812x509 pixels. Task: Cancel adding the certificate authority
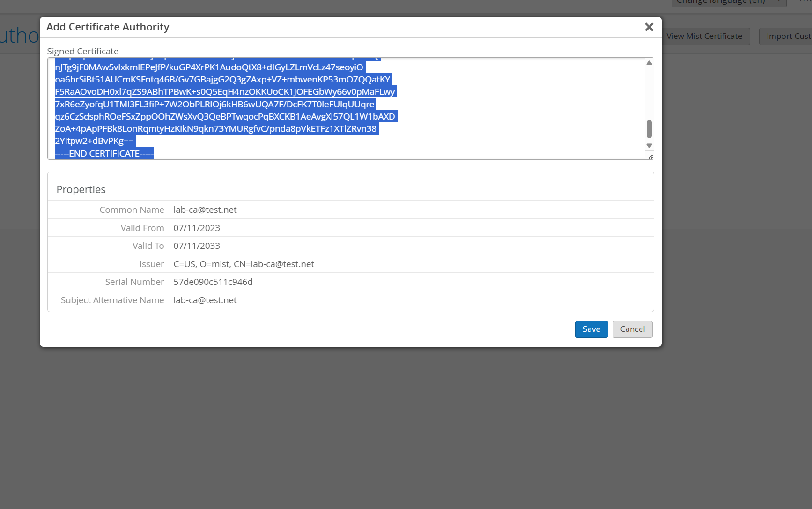tap(632, 329)
